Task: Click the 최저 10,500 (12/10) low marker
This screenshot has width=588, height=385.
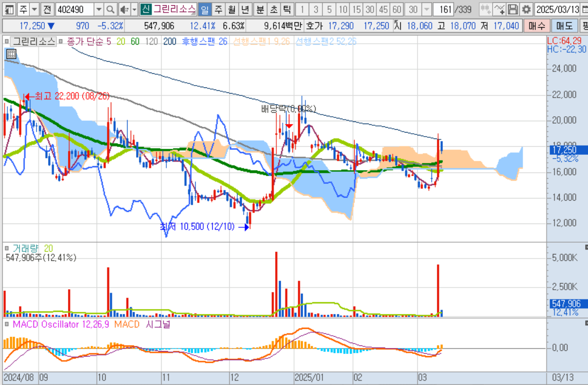Action: 204,227
